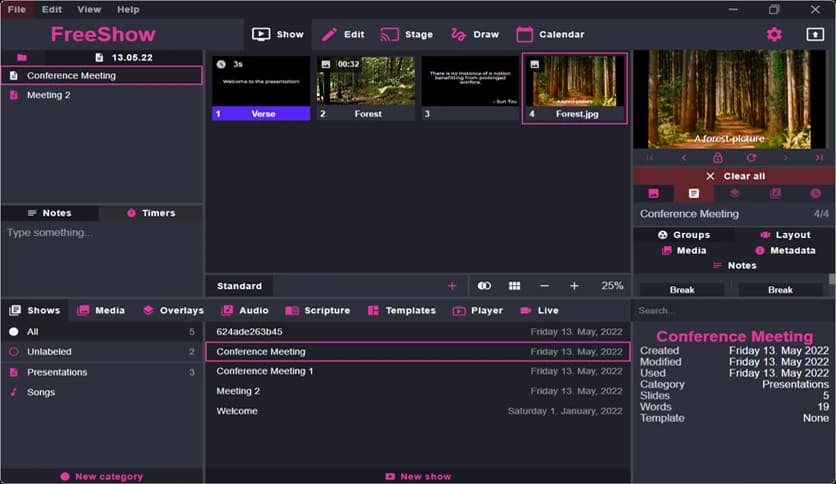Select slide 1 Verse thumbnail
The image size is (836, 484).
click(261, 88)
